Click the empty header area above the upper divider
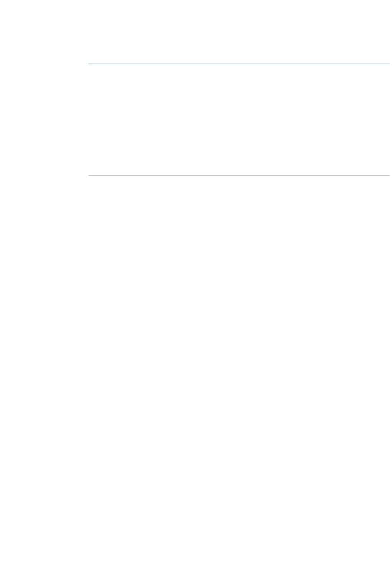This screenshot has width=392, height=575. point(239,31)
